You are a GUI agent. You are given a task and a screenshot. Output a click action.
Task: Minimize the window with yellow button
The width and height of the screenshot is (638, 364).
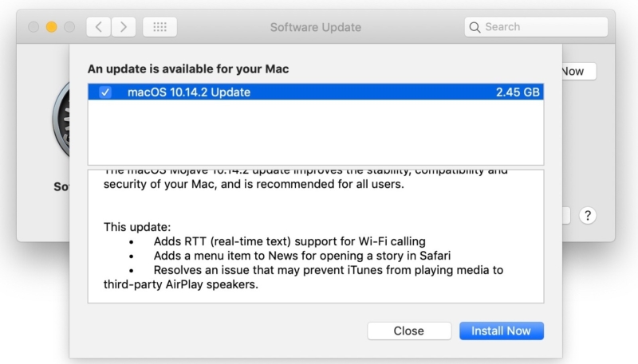(x=52, y=27)
